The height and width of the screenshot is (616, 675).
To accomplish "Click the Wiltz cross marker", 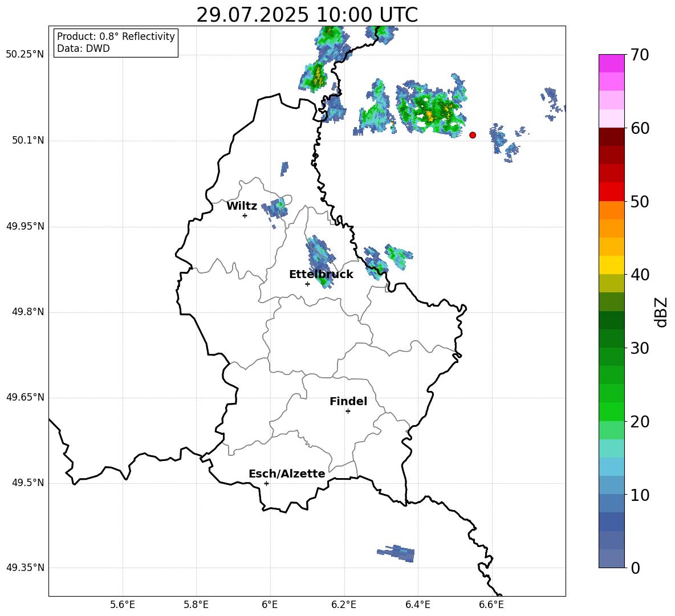I will coord(245,215).
